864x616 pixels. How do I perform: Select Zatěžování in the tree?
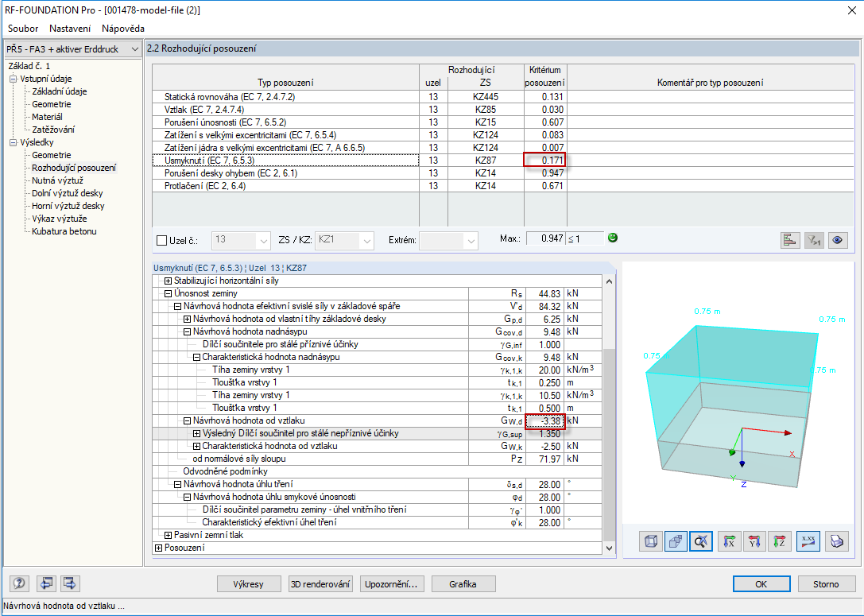coord(53,130)
